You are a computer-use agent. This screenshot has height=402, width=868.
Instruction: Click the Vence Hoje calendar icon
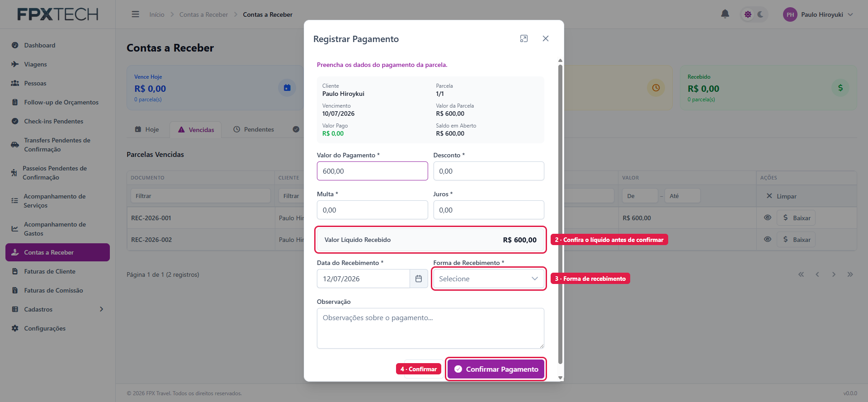(x=287, y=88)
